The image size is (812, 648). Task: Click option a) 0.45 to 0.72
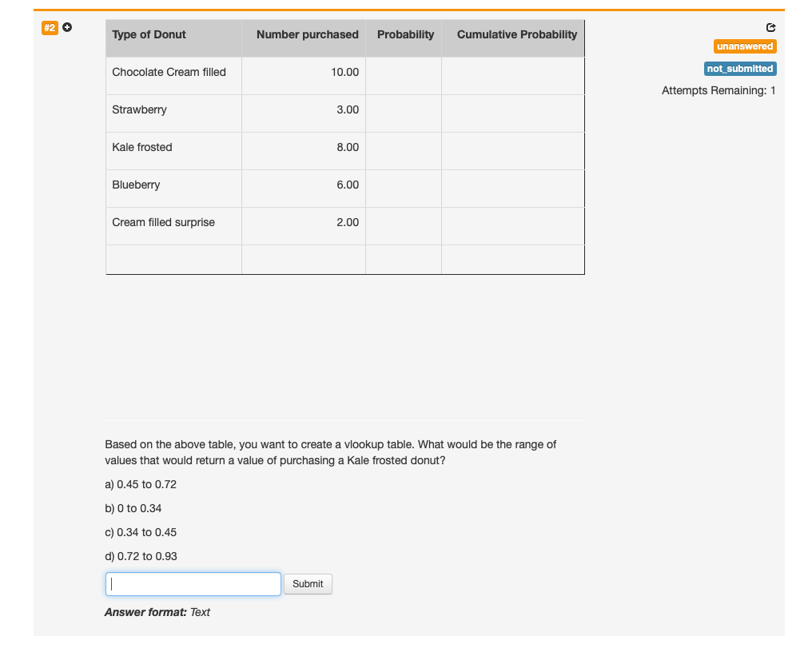point(140,484)
